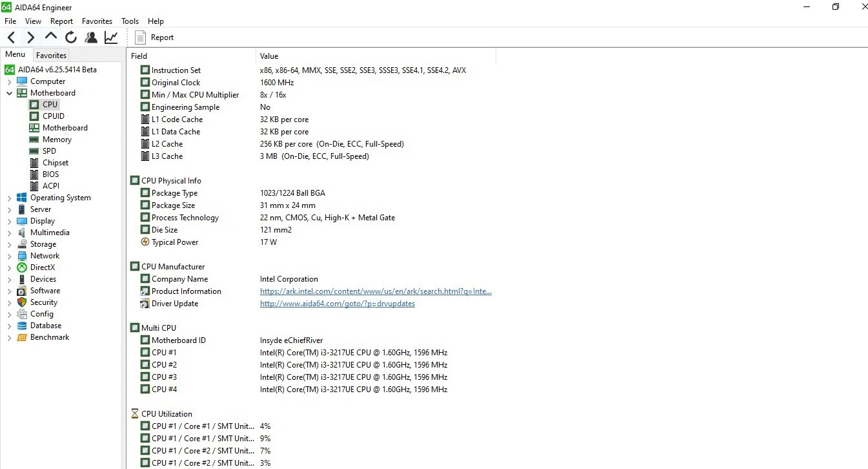Select the Instruction Set row
The width and height of the screenshot is (868, 469).
click(x=312, y=70)
